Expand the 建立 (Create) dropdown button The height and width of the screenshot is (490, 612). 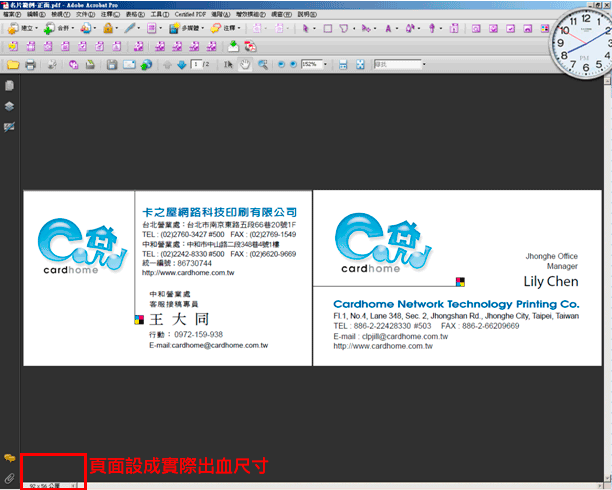pos(23,28)
